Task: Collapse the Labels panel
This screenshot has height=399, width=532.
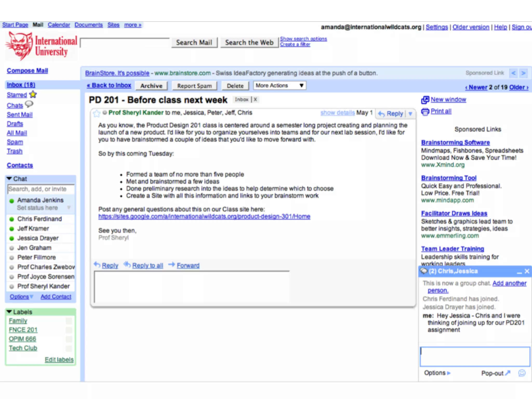Action: click(10, 312)
